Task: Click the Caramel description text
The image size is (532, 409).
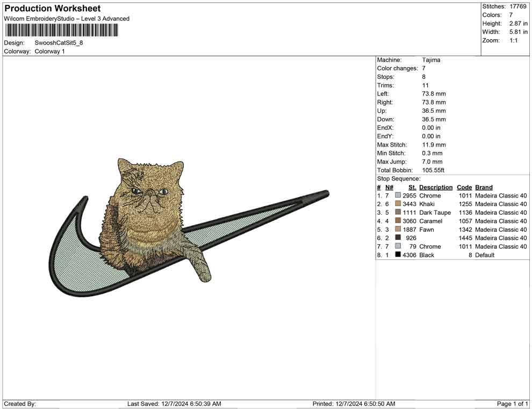Action: point(431,221)
